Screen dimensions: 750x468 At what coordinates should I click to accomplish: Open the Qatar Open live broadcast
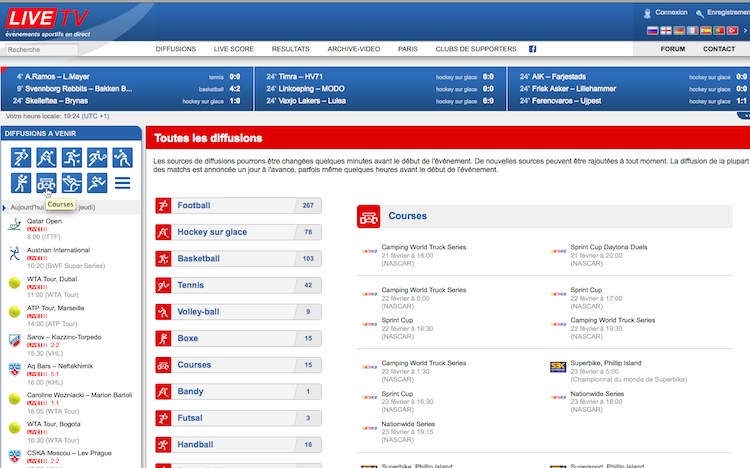(x=44, y=221)
